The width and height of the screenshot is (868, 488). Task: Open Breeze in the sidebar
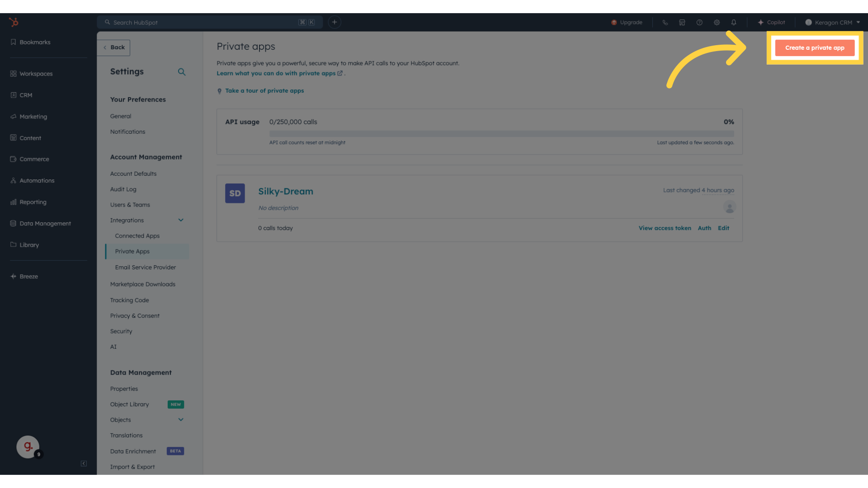(x=24, y=276)
